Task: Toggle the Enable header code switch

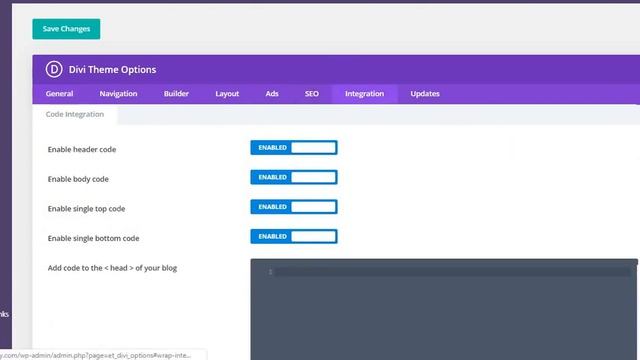Action: click(x=294, y=148)
